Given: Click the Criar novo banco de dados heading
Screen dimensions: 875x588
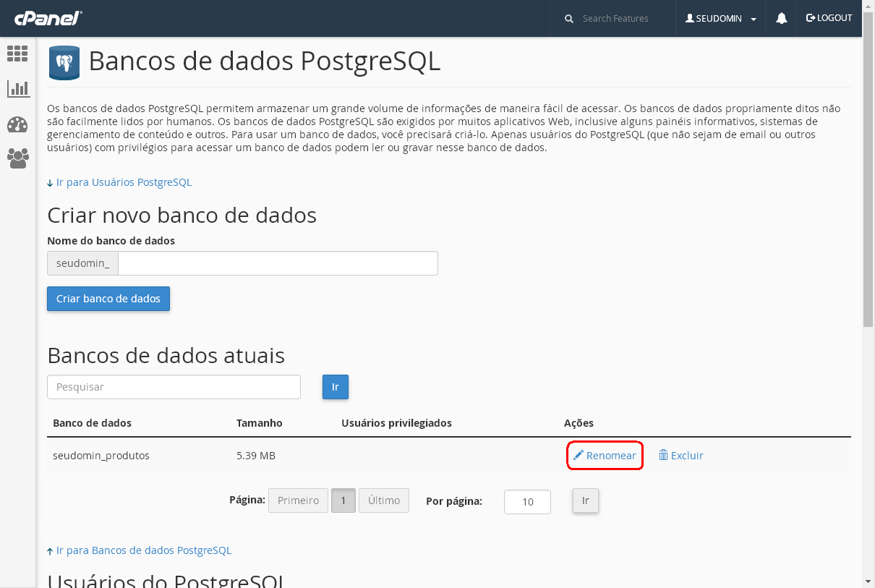Looking at the screenshot, I should pyautogui.click(x=182, y=215).
